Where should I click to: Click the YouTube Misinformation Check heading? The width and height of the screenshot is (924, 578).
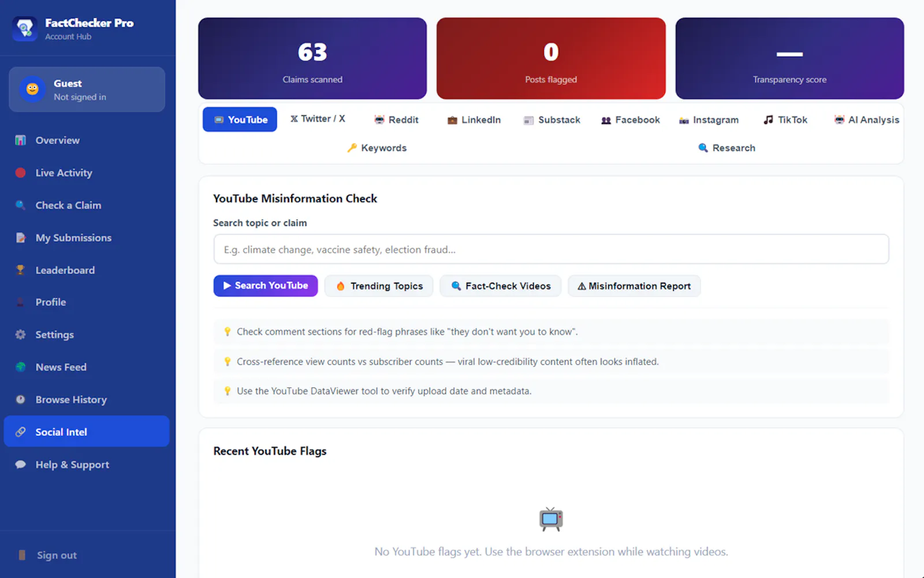coord(295,199)
